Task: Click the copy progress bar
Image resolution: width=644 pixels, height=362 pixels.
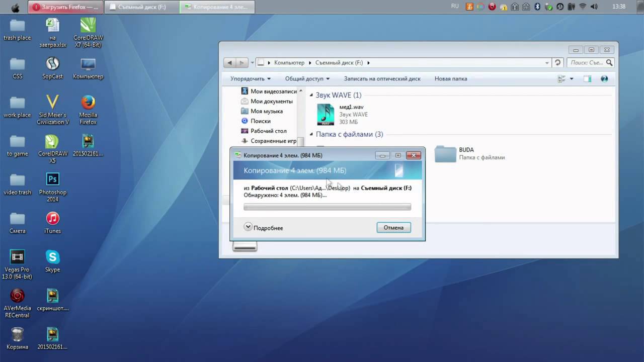Action: 327,207
